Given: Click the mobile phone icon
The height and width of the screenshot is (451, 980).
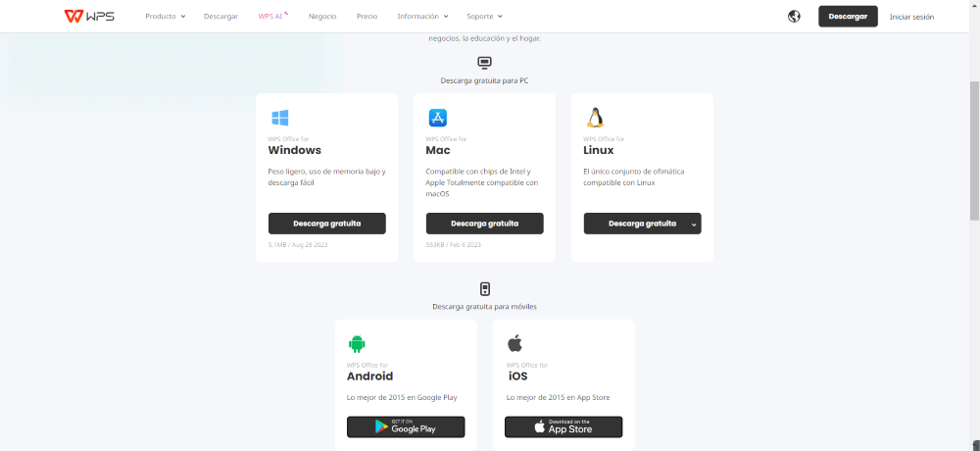Looking at the screenshot, I should click(484, 288).
